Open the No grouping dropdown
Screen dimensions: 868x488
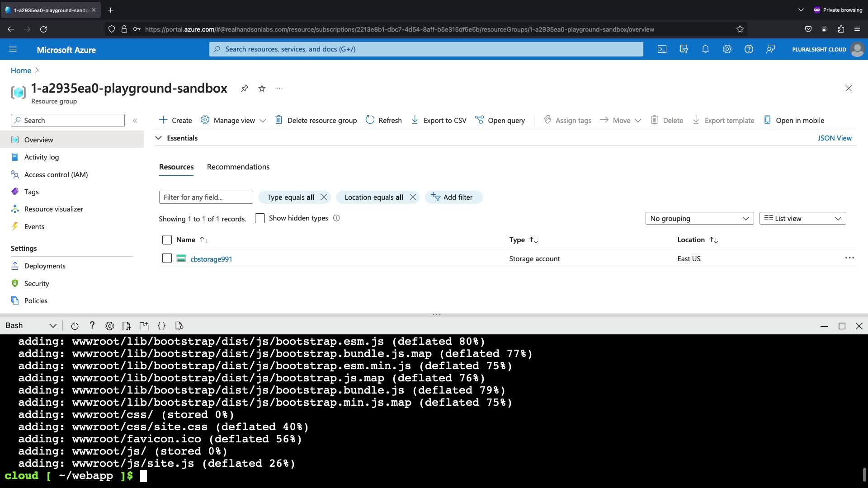click(x=699, y=218)
